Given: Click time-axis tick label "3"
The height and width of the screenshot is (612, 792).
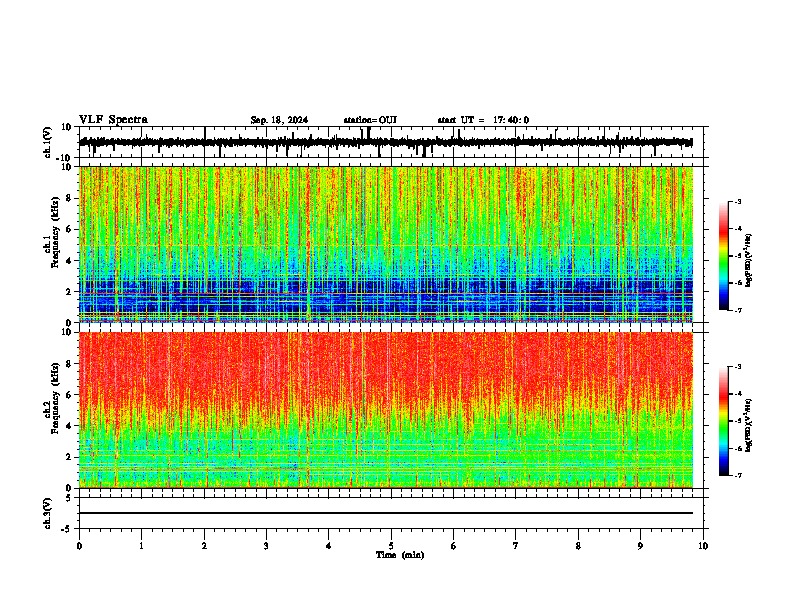Looking at the screenshot, I should (266, 546).
